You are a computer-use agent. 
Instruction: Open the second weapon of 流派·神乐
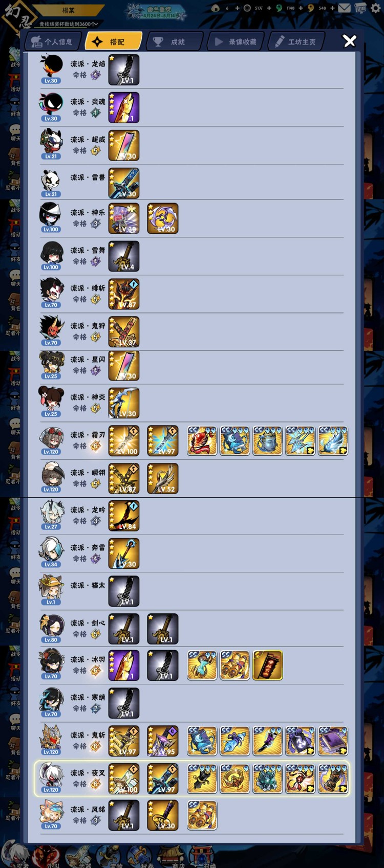tap(163, 218)
